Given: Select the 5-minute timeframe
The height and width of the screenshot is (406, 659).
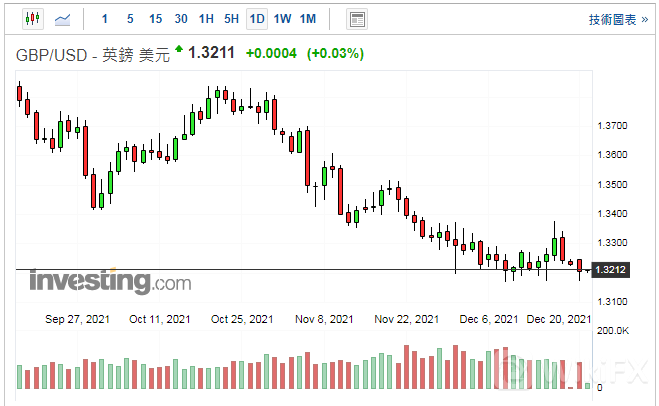Looking at the screenshot, I should 130,19.
